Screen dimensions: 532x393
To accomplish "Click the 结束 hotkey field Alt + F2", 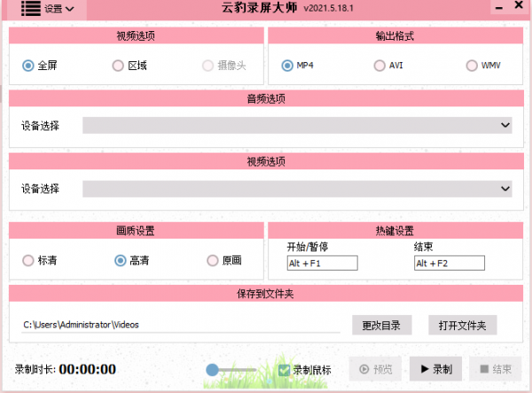I will [x=449, y=263].
